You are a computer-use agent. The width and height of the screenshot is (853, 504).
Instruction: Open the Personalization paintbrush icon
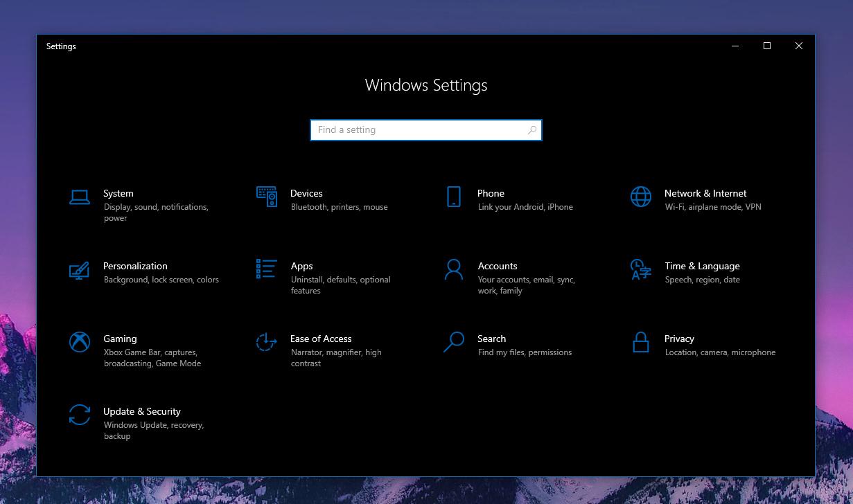click(x=80, y=269)
